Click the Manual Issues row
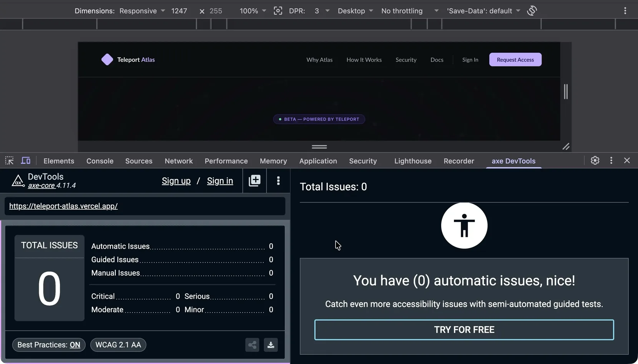Image resolution: width=638 pixels, height=364 pixels. tap(182, 273)
